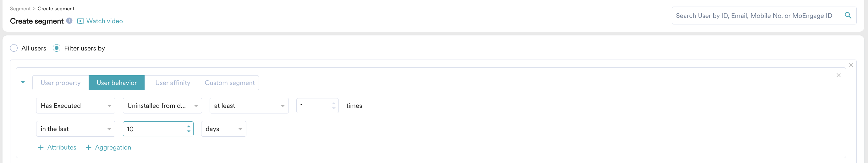868x163 pixels.
Task: Select the All users radio button
Action: [x=14, y=48]
